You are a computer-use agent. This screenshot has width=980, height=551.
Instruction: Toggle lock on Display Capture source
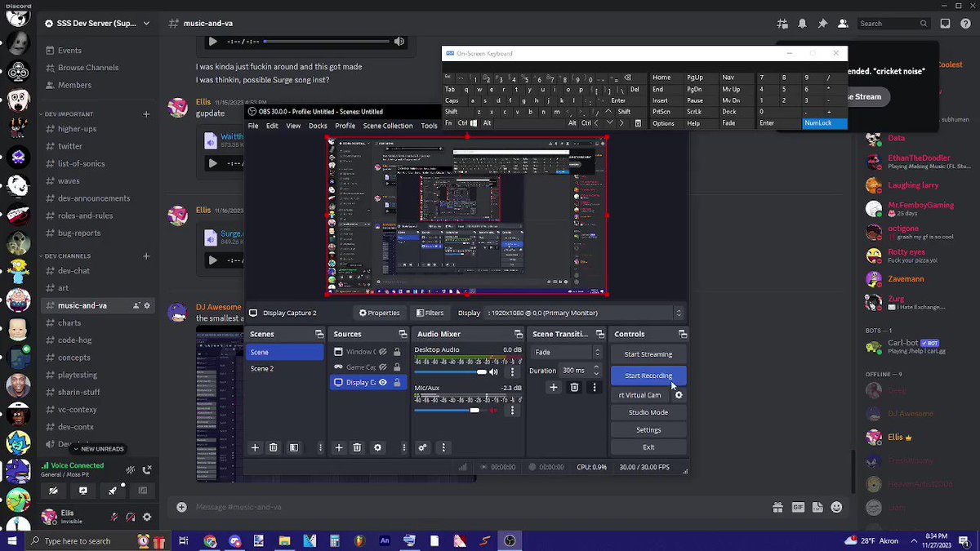coord(397,382)
